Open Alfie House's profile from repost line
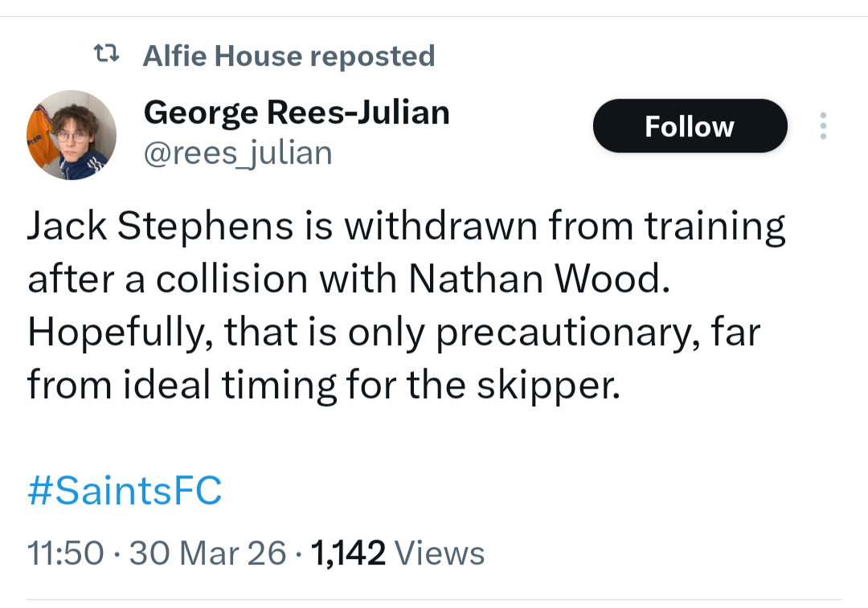 [x=221, y=55]
